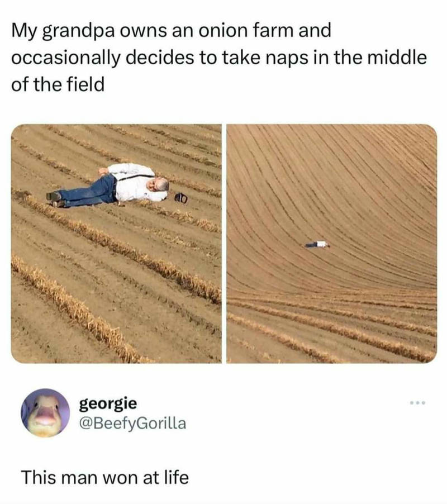Screen dimensions: 447x504
Task: Click the word "occasionally" in the post
Action: pos(66,58)
